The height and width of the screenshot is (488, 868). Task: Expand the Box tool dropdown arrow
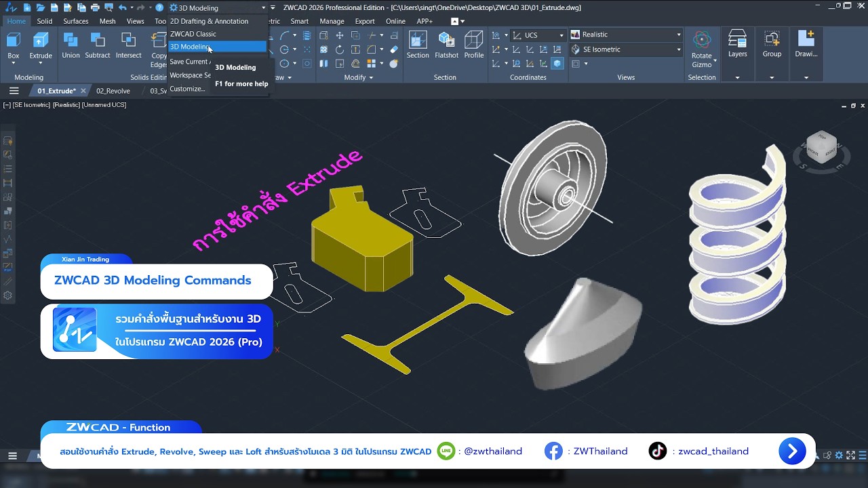pyautogui.click(x=14, y=64)
